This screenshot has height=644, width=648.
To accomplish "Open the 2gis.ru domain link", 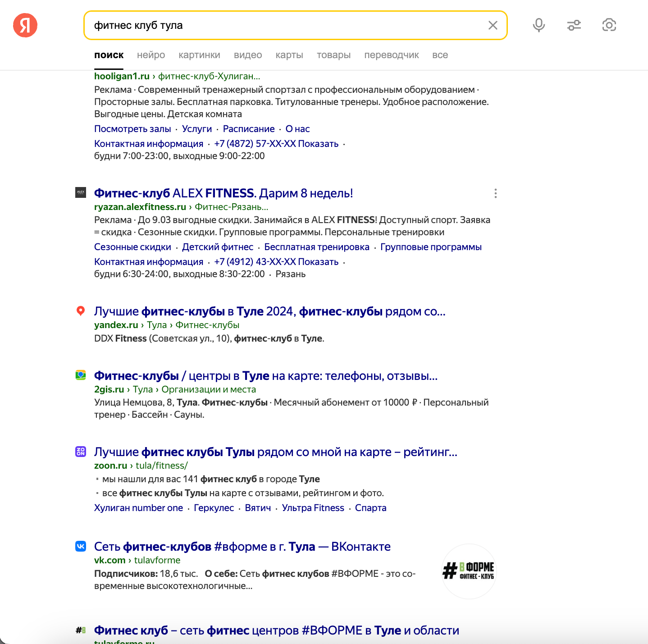I will point(109,389).
